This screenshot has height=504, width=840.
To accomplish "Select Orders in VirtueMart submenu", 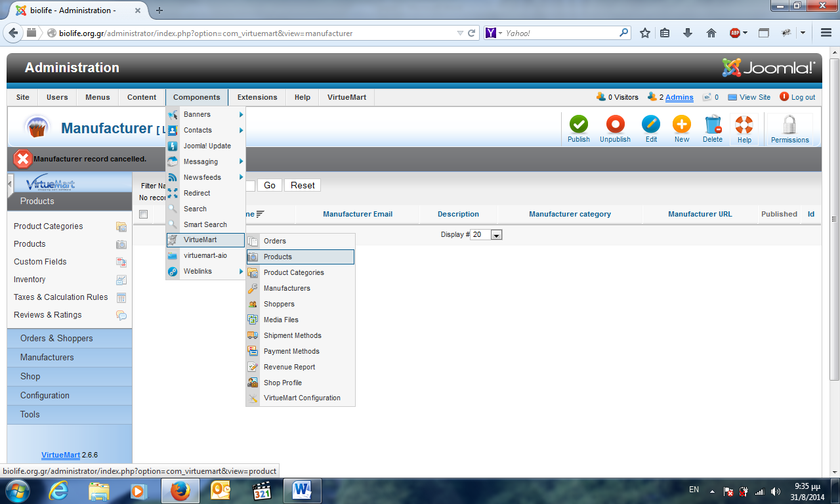I will [300, 241].
